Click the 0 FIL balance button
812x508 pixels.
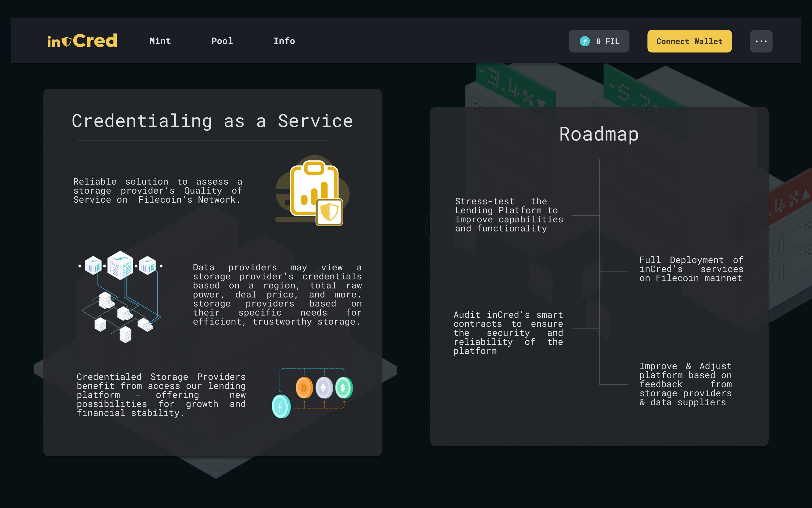point(599,41)
